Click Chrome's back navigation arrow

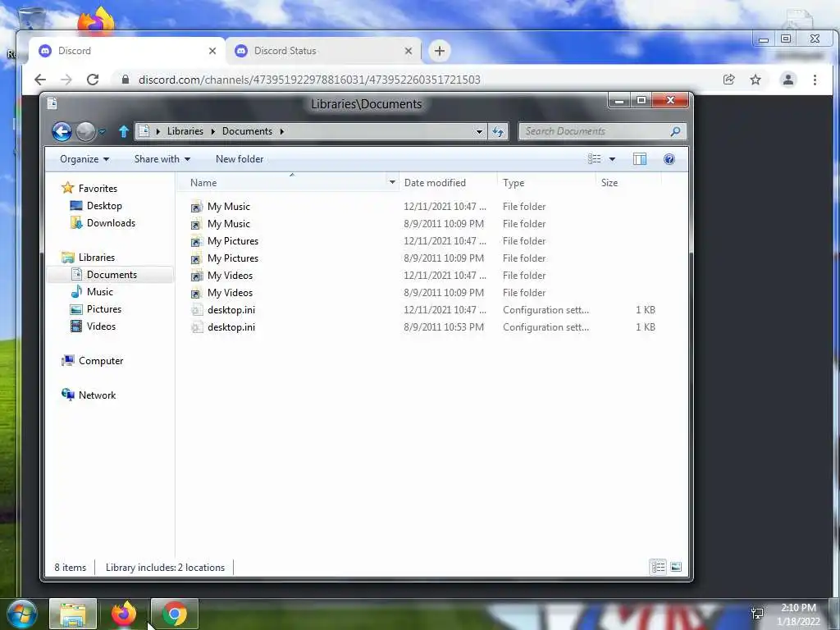pyautogui.click(x=40, y=80)
